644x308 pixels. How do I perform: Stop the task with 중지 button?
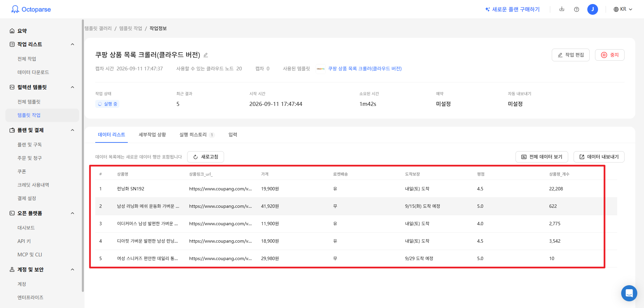[610, 55]
